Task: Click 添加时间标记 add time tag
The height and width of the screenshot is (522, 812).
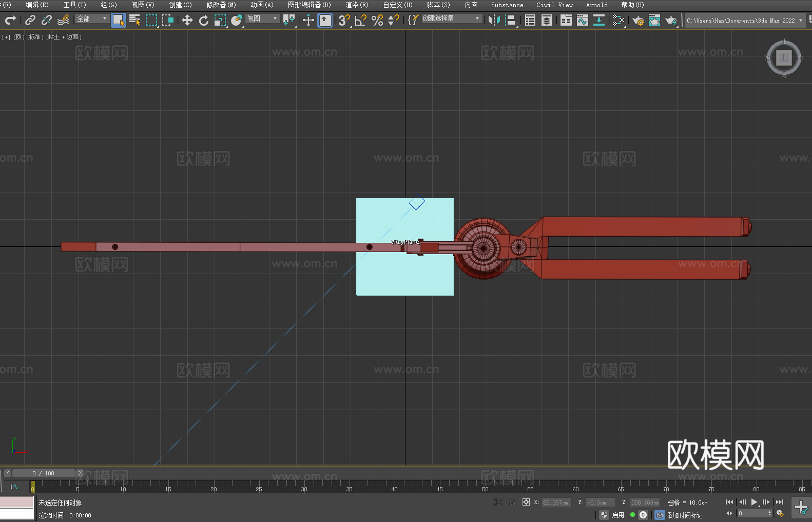Action: (684, 515)
